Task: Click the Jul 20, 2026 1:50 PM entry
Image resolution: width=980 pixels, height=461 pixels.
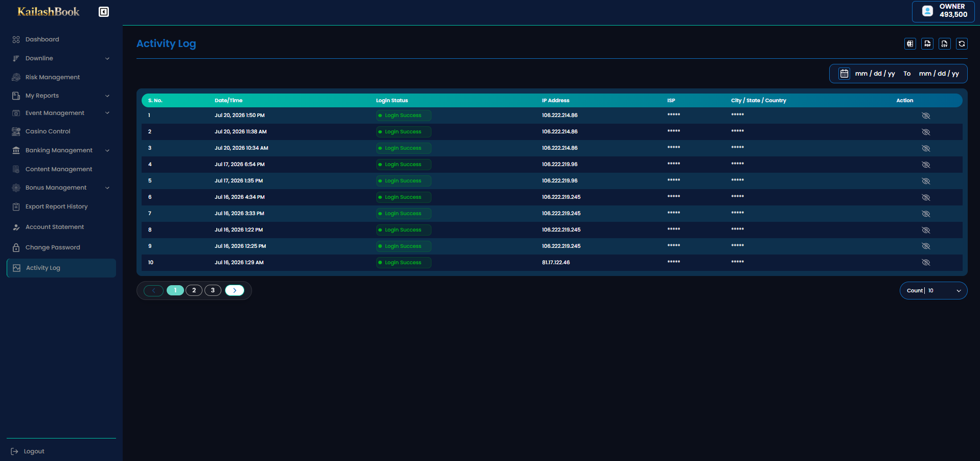Action: coord(240,116)
